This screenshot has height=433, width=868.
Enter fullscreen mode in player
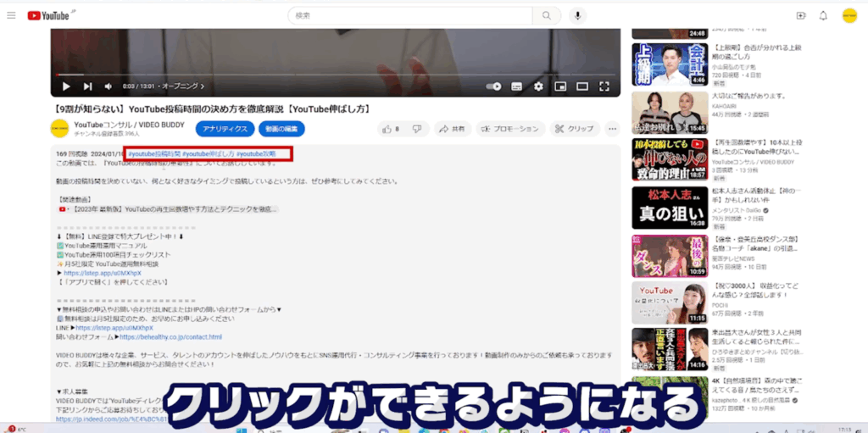(604, 86)
